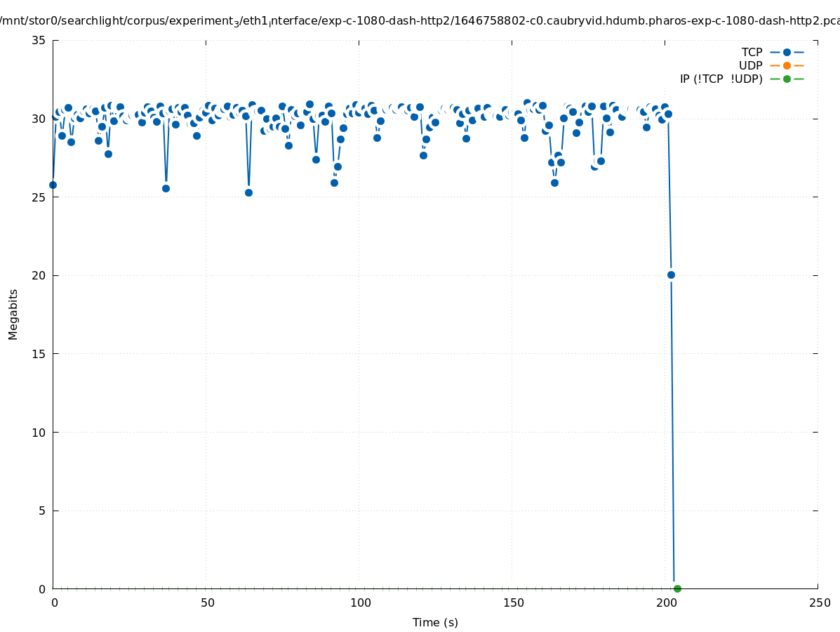Click the green IP legend marker
The height and width of the screenshot is (632, 840).
point(787,79)
